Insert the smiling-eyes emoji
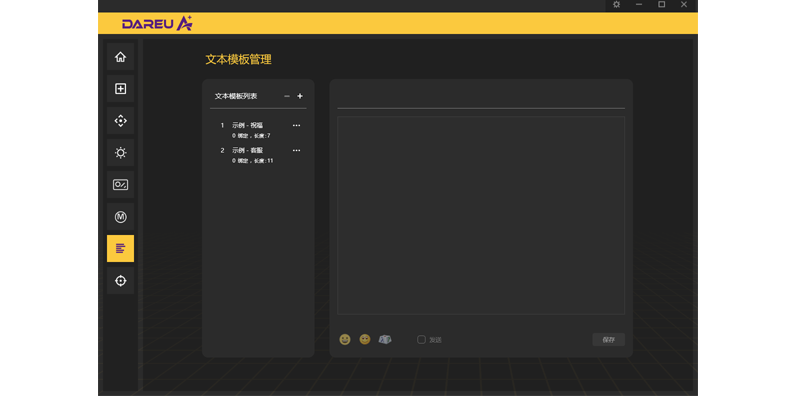Viewport: 792px width, 396px height. [365, 339]
